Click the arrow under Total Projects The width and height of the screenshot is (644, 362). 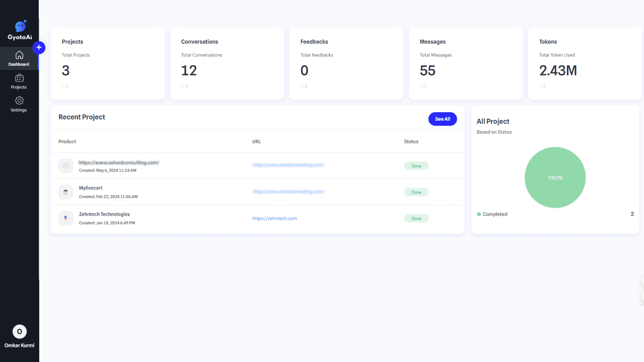pyautogui.click(x=65, y=86)
